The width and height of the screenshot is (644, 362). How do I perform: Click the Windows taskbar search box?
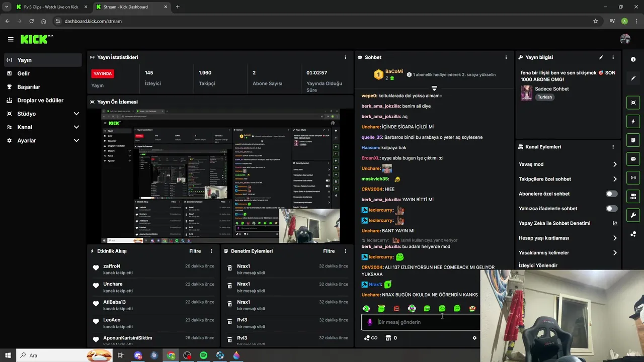(64, 355)
